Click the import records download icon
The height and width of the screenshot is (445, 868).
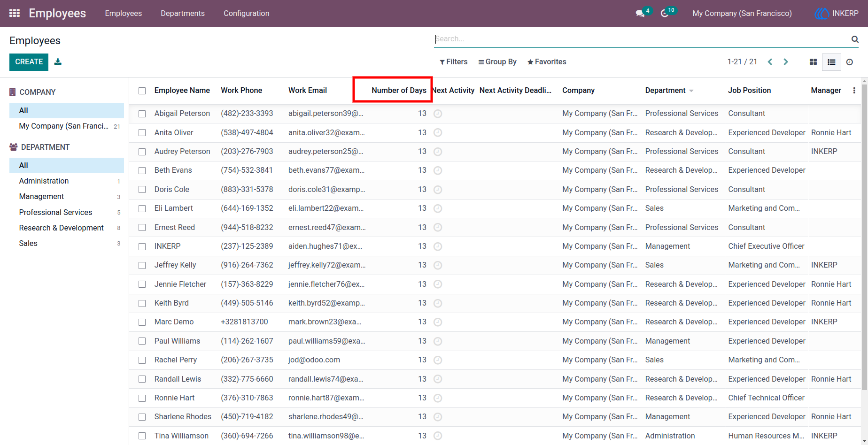pos(58,61)
